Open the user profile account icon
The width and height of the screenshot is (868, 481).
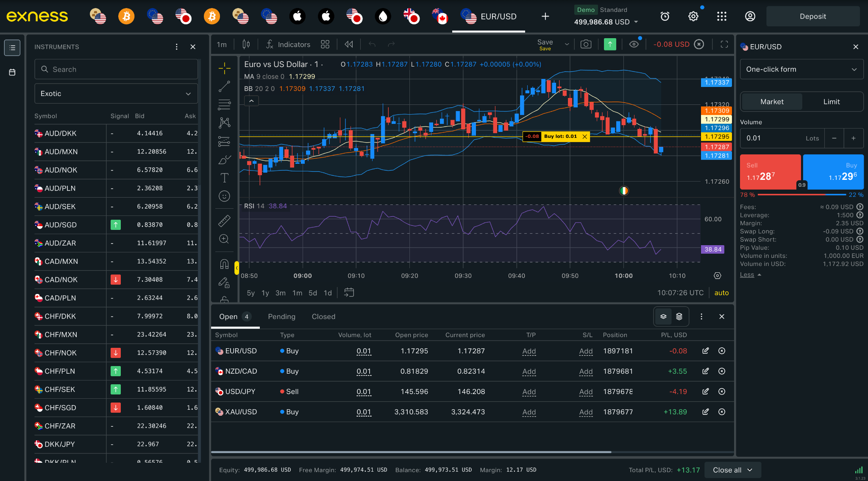pyautogui.click(x=750, y=16)
